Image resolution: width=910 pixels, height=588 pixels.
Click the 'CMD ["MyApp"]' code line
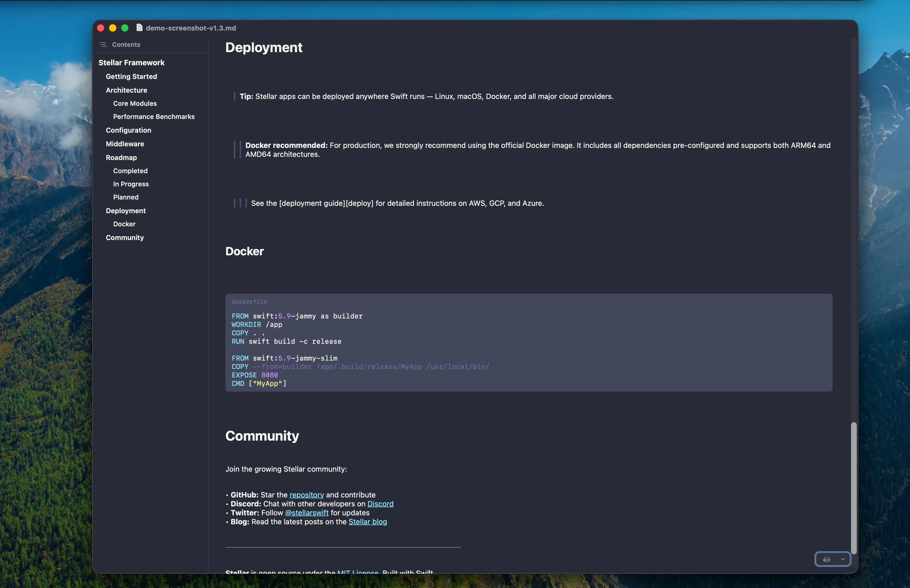tap(259, 383)
